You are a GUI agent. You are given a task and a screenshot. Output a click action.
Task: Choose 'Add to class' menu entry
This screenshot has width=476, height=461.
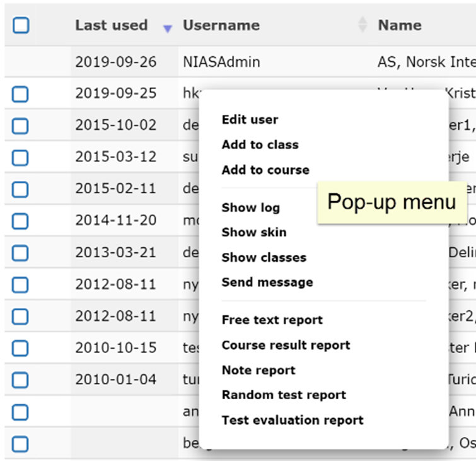[x=260, y=145]
